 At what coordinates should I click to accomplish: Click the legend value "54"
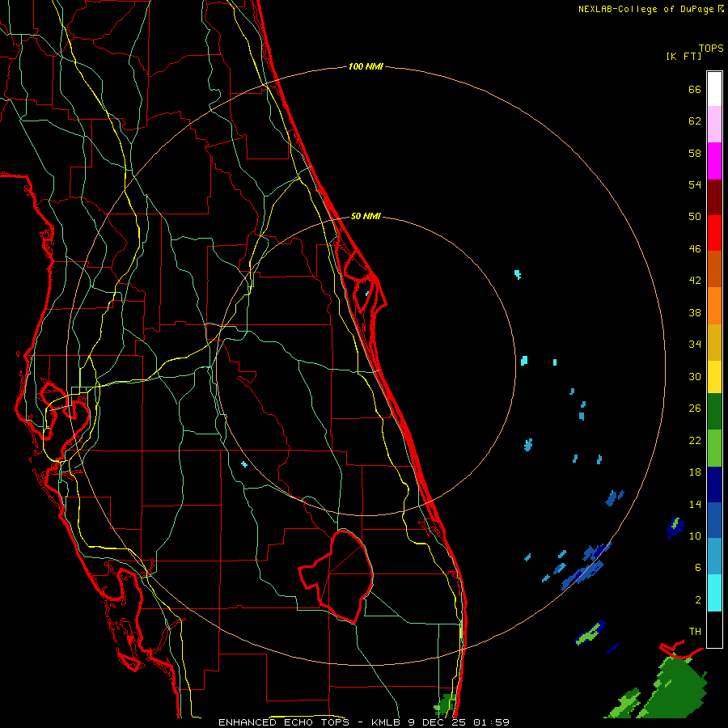pos(695,184)
